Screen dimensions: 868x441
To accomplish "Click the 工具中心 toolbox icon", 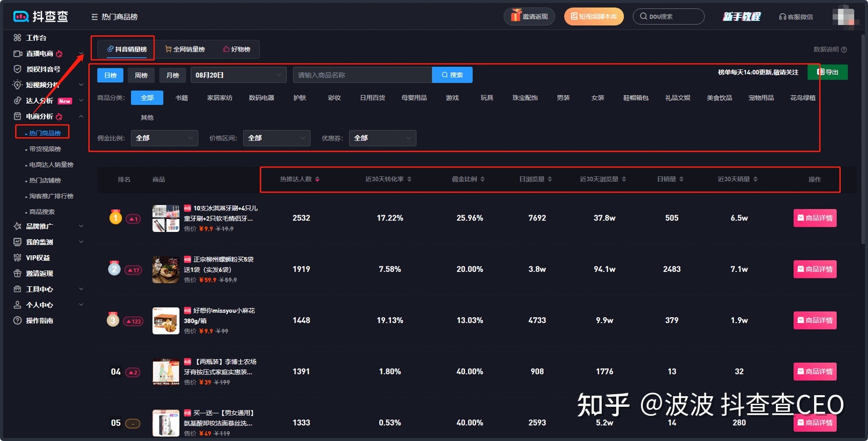I will 18,289.
